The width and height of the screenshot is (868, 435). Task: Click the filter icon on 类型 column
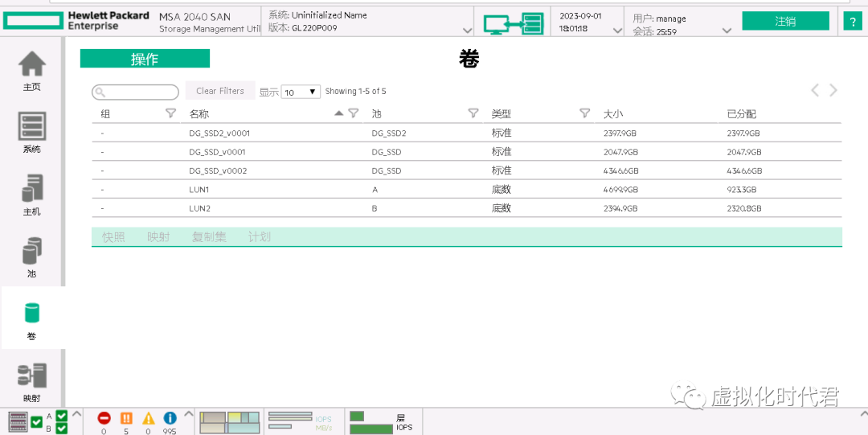pos(584,113)
